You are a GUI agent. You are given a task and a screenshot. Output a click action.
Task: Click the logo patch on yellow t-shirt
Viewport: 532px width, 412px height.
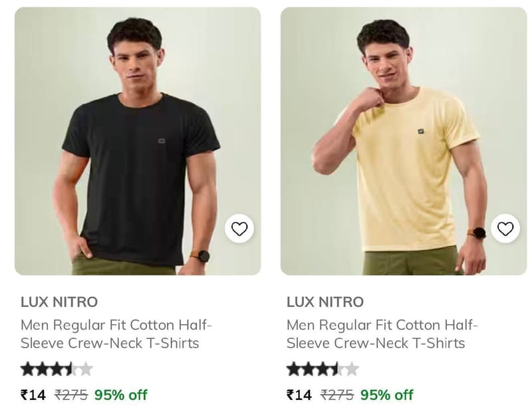tap(421, 131)
